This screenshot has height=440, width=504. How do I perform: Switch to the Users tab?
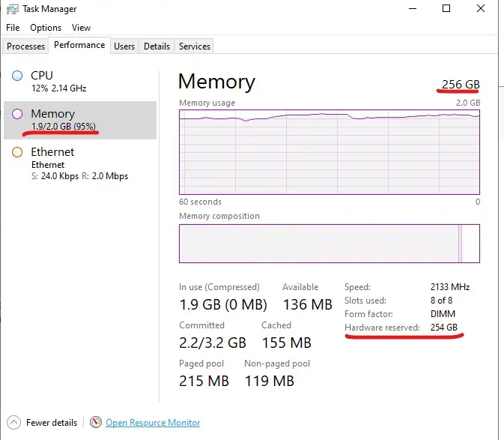[124, 46]
